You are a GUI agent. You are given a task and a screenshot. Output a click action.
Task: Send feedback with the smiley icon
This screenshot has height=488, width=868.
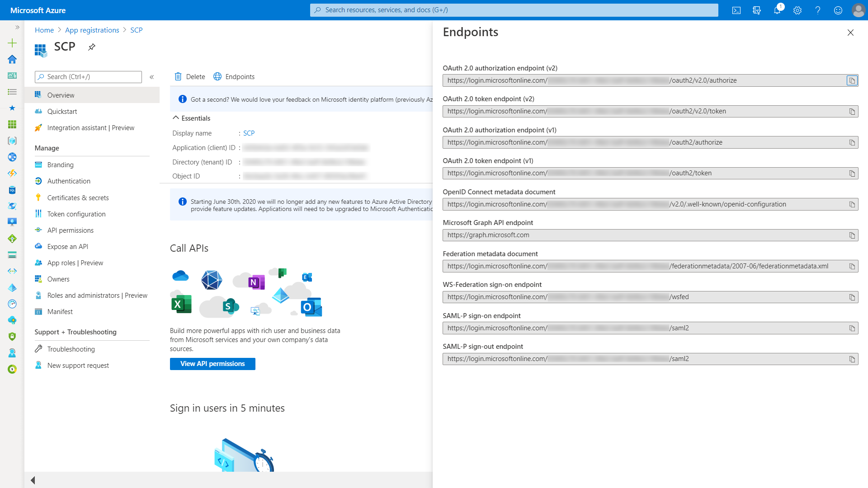coord(838,10)
